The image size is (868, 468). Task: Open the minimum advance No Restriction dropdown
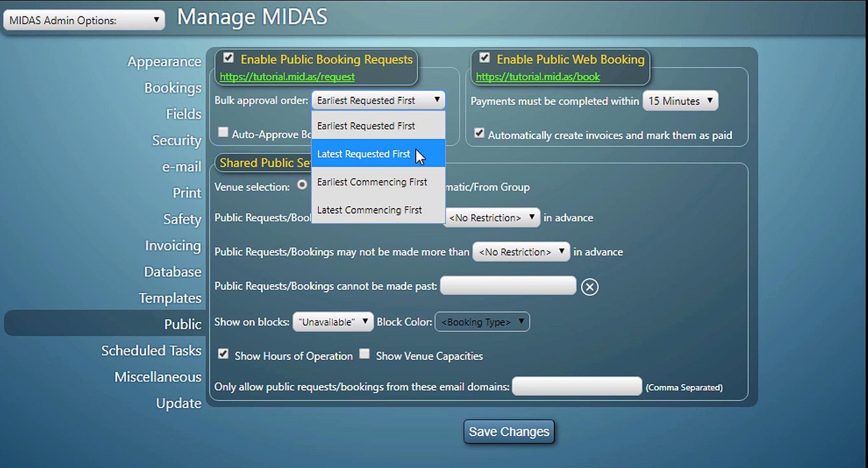coord(492,218)
